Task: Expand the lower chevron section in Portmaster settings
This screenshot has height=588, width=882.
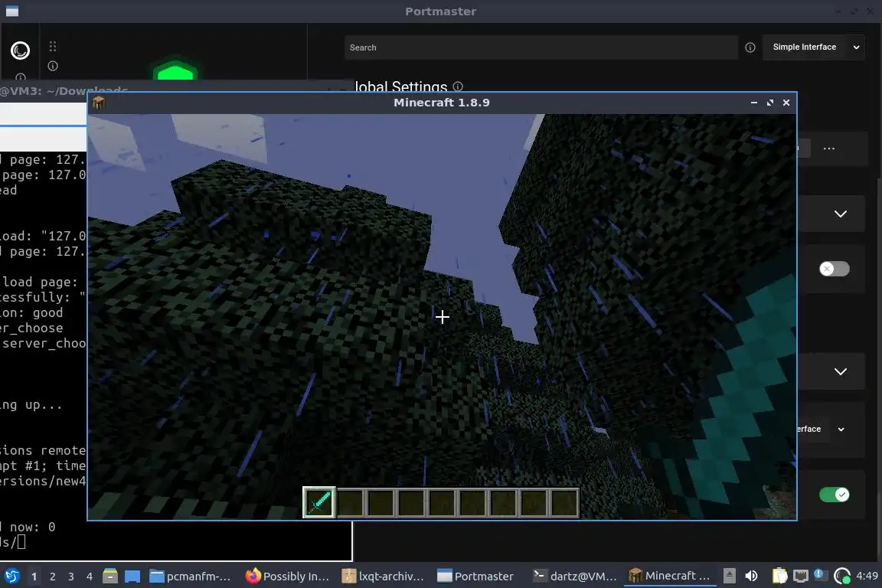Action: [841, 371]
